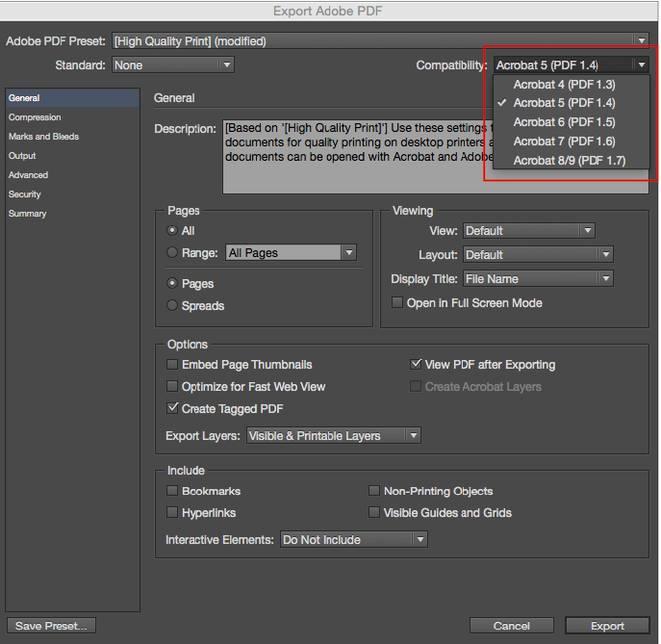The image size is (661, 644).
Task: Click the Save Preset button
Action: click(x=51, y=626)
